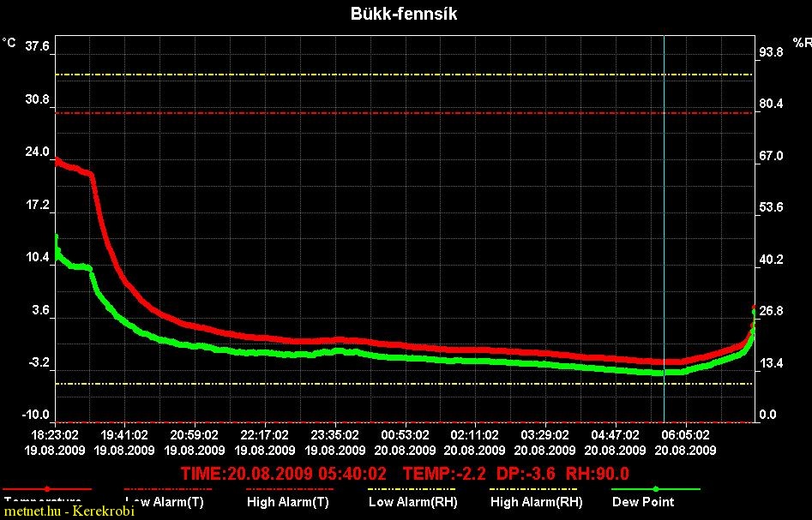The image size is (812, 520).
Task: Click the 06:05:02 time axis label
Action: pyautogui.click(x=687, y=434)
